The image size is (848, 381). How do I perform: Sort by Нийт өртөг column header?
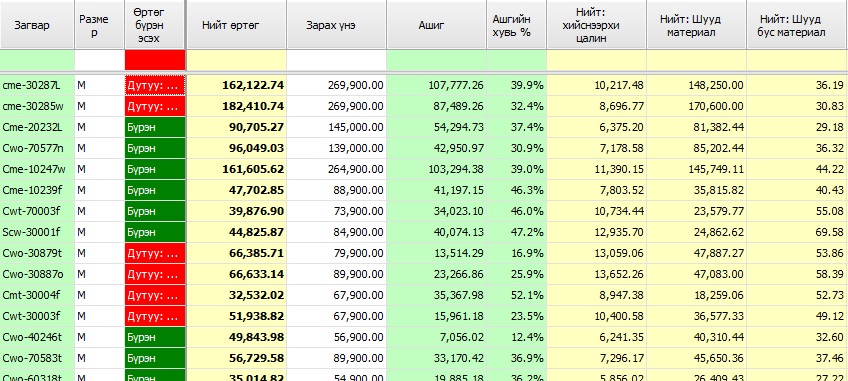(x=236, y=25)
